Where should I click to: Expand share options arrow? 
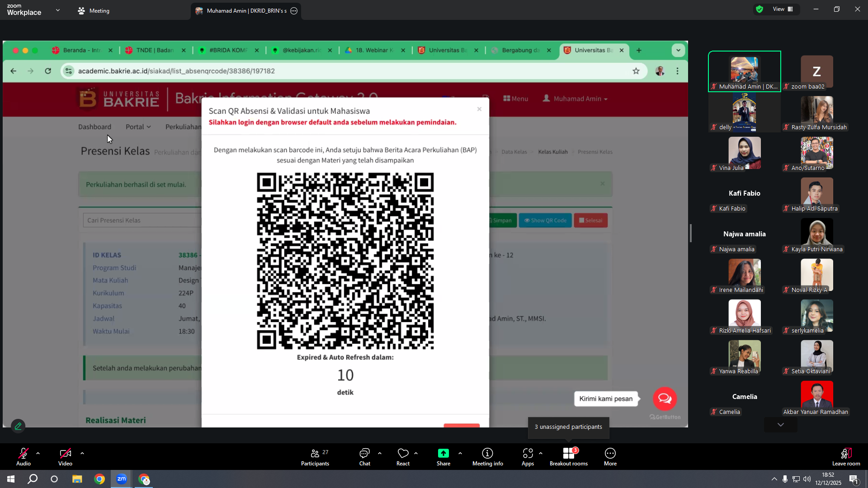460,453
